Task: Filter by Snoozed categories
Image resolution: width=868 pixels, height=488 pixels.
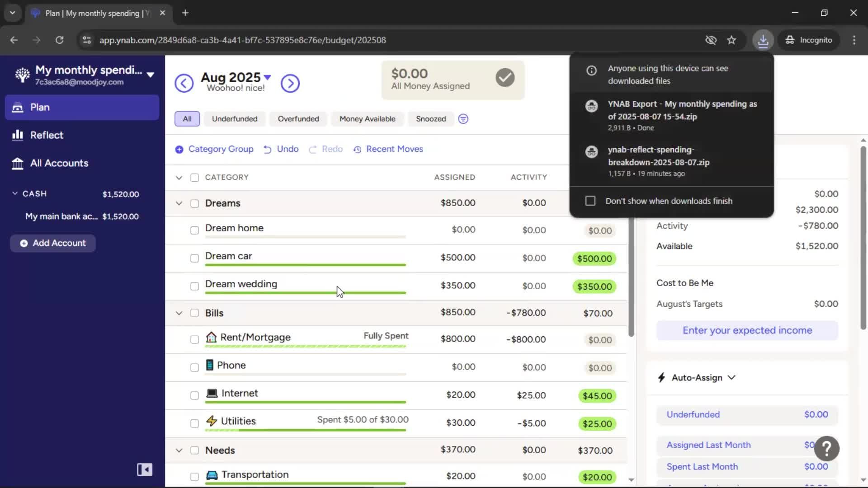Action: tap(431, 119)
